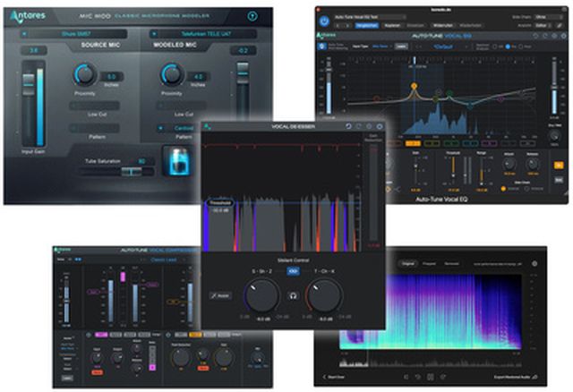Select the Post spectrum analyzer radio
The image size is (573, 392).
(x=521, y=47)
